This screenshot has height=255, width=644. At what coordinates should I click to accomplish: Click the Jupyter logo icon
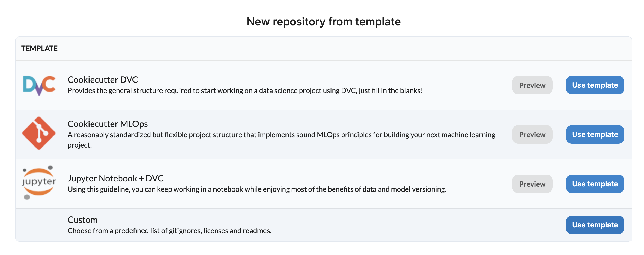click(x=39, y=183)
